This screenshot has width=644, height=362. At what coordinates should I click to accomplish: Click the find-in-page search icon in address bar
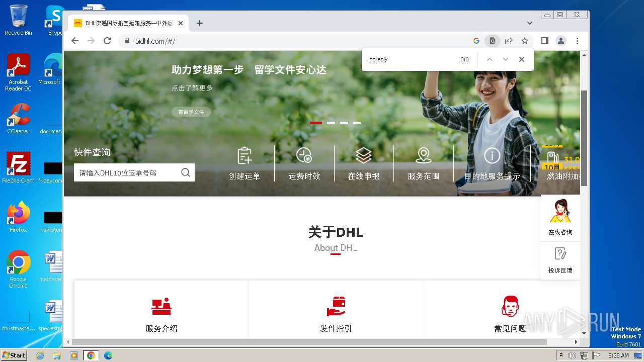493,41
